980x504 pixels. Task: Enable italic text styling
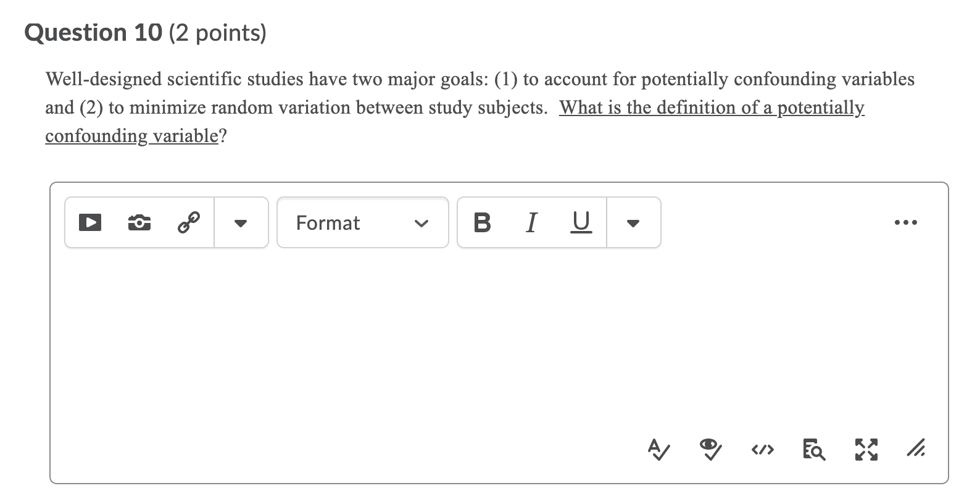coord(531,222)
